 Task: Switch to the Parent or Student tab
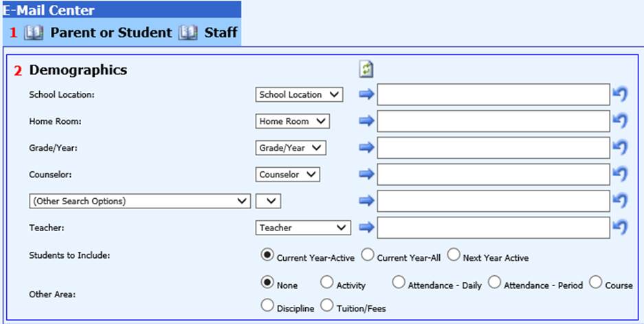click(111, 32)
